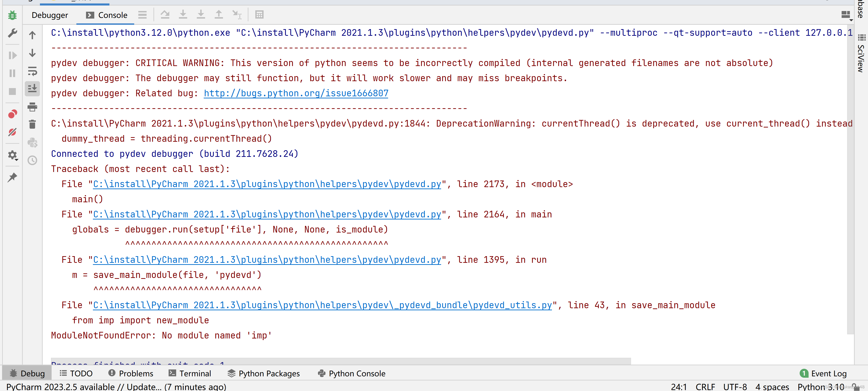Toggle Pin Tab pushpin icon
Screen dimensions: 868x391
12,177
